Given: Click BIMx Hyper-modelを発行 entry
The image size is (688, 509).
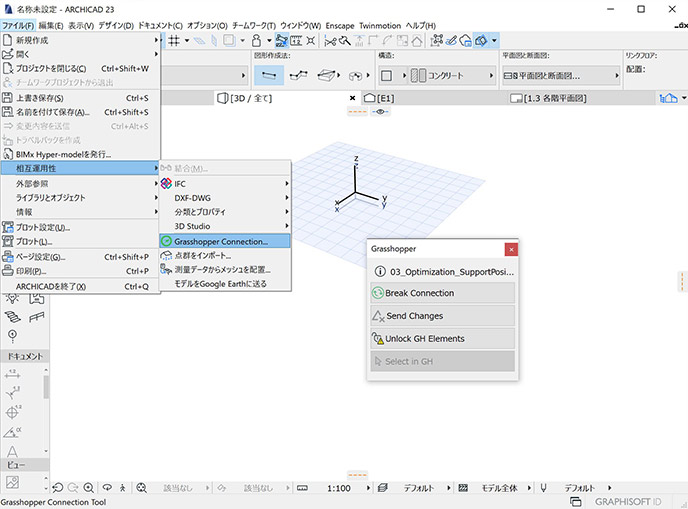Looking at the screenshot, I should point(81,154).
